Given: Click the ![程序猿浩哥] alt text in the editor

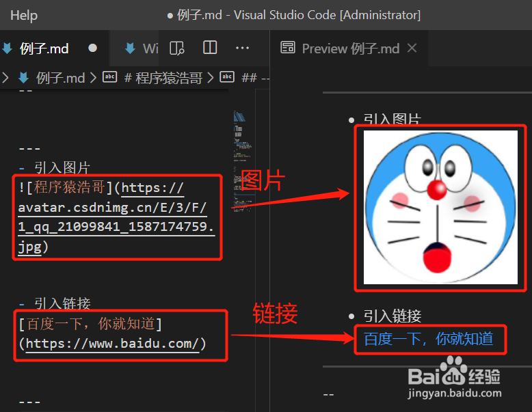Looking at the screenshot, I should [66, 187].
